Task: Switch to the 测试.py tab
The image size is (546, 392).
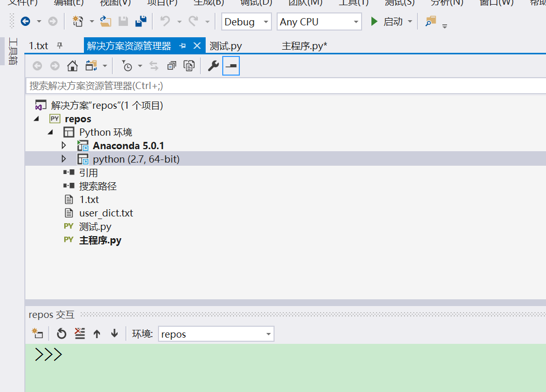Action: tap(226, 46)
